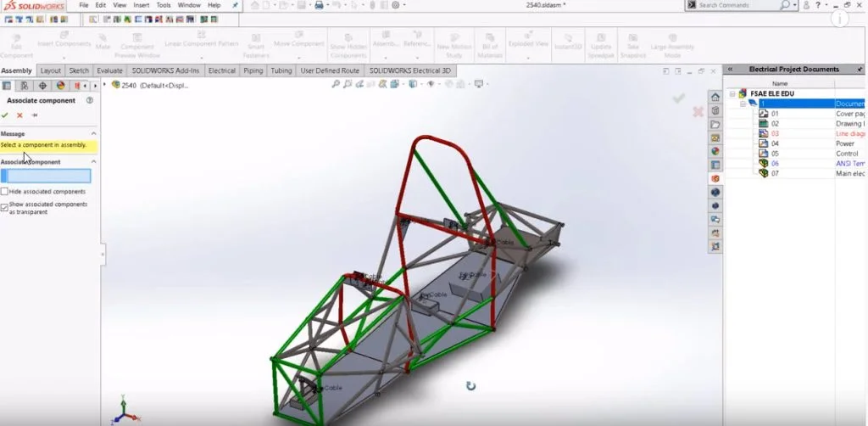The width and height of the screenshot is (868, 426).
Task: Click display settings monitor icon in view toolbar
Action: coord(478,84)
